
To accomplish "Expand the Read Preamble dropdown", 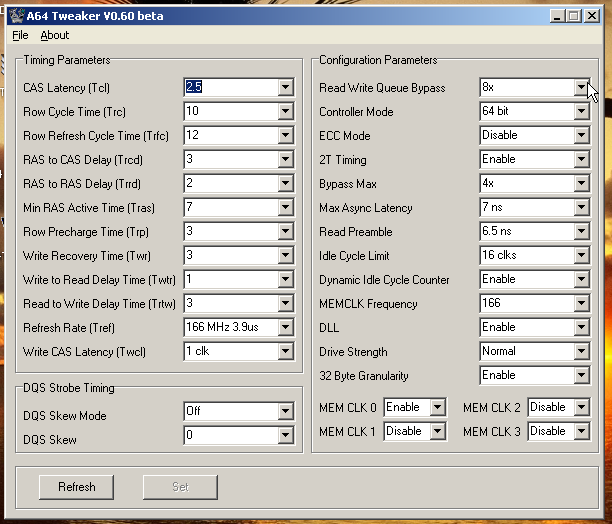I will 582,231.
